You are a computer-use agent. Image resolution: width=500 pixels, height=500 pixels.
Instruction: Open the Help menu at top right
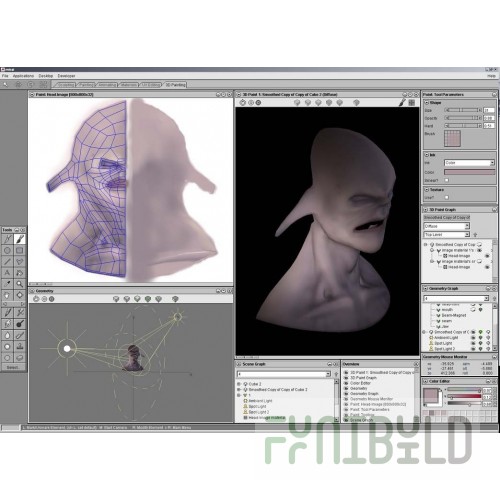pyautogui.click(x=491, y=76)
